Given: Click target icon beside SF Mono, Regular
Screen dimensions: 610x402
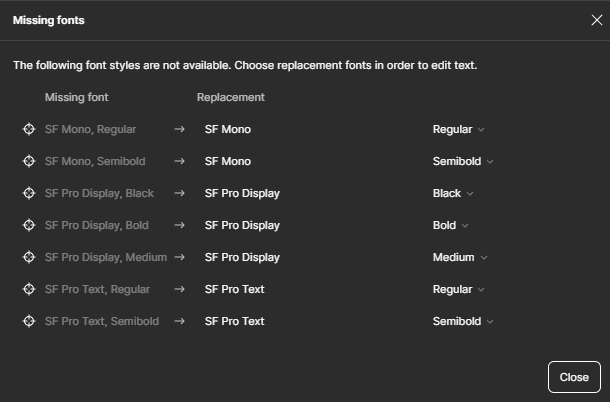Looking at the screenshot, I should (29, 129).
